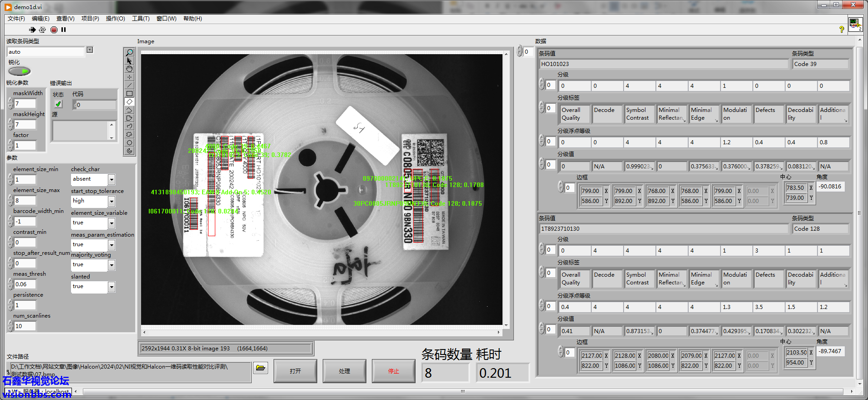Select the Pan hand tool

129,69
